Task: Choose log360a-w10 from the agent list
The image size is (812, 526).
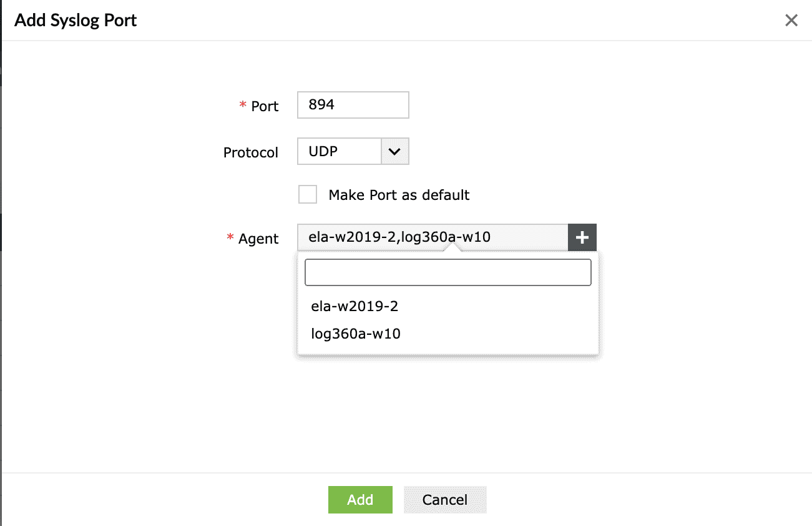Action: (x=356, y=334)
